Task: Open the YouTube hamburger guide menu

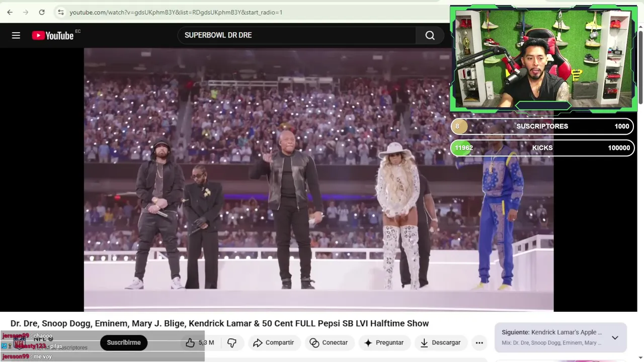Action: (16, 35)
